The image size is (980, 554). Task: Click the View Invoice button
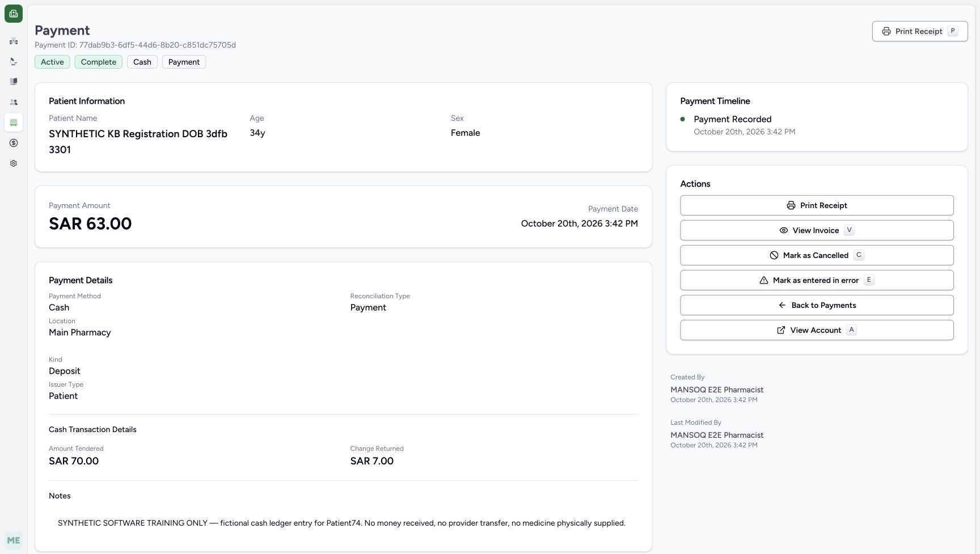click(x=817, y=230)
